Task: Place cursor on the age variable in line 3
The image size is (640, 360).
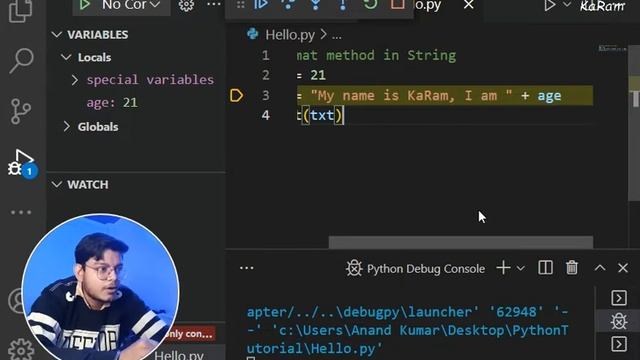Action: click(x=549, y=96)
